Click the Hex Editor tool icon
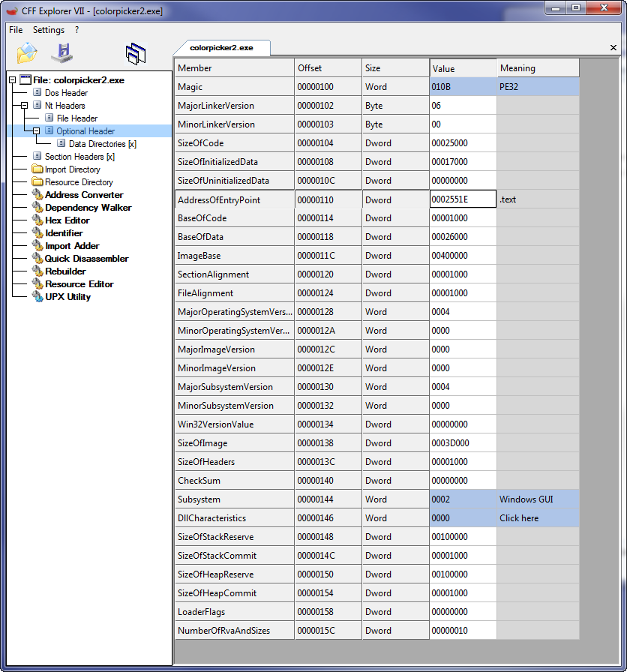 pyautogui.click(x=37, y=220)
